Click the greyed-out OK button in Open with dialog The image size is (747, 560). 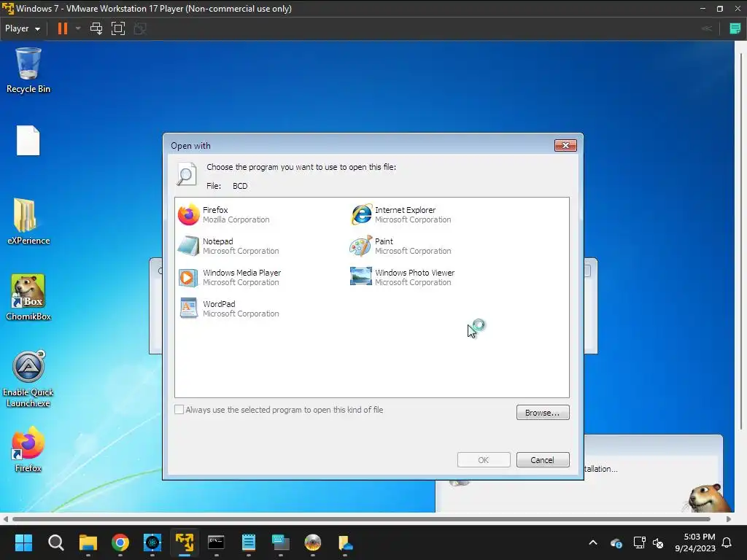[x=484, y=460]
